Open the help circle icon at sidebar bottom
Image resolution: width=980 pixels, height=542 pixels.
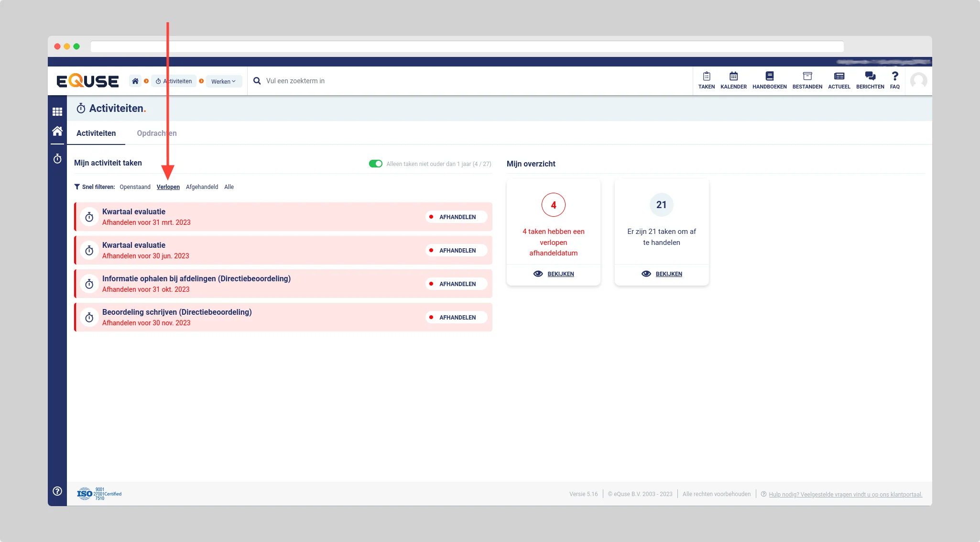tap(57, 491)
